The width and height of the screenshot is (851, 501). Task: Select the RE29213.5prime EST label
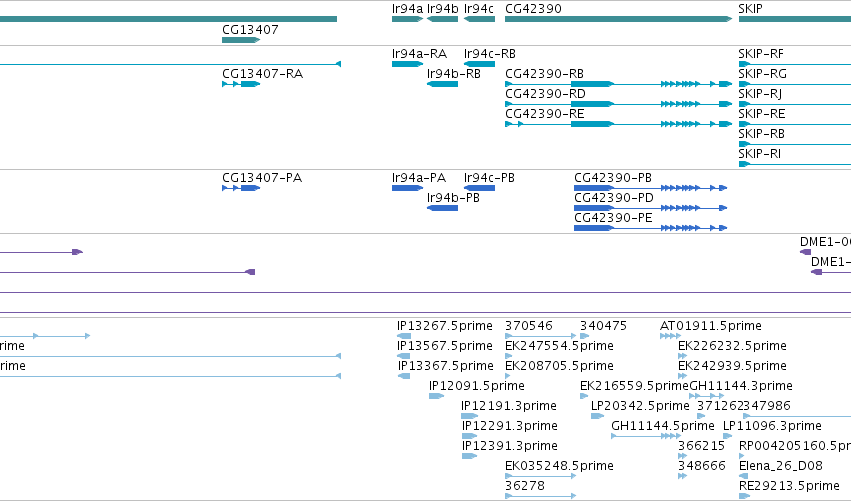[x=789, y=486]
